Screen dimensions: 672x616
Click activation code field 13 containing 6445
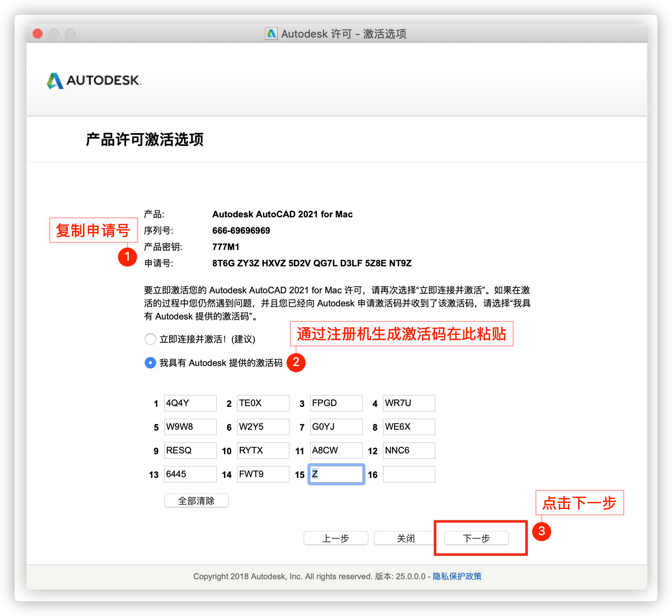[x=190, y=474]
